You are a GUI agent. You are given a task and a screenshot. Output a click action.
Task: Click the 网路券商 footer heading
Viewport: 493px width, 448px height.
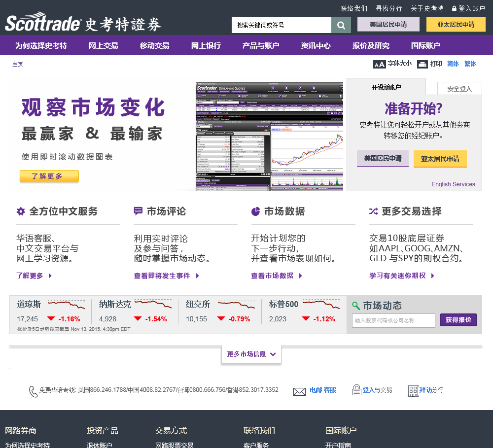tap(21, 431)
